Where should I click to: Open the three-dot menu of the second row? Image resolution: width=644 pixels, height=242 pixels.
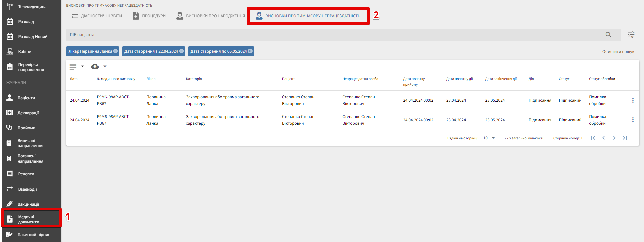coord(633,120)
